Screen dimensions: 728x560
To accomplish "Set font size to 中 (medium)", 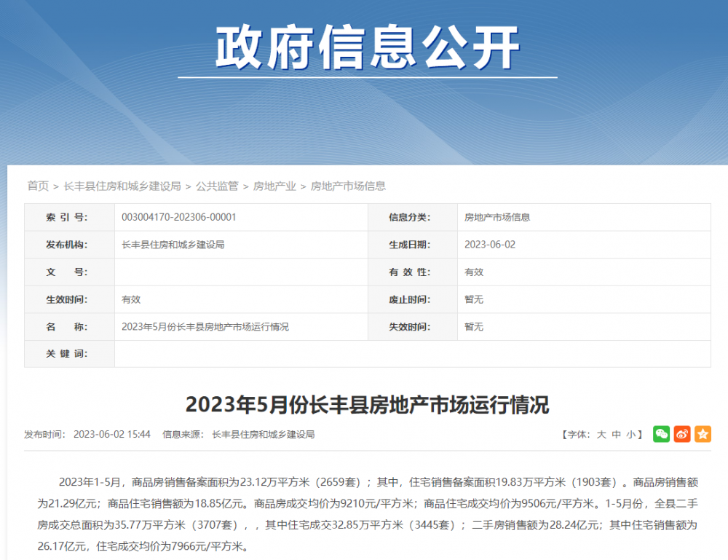I will (x=616, y=435).
